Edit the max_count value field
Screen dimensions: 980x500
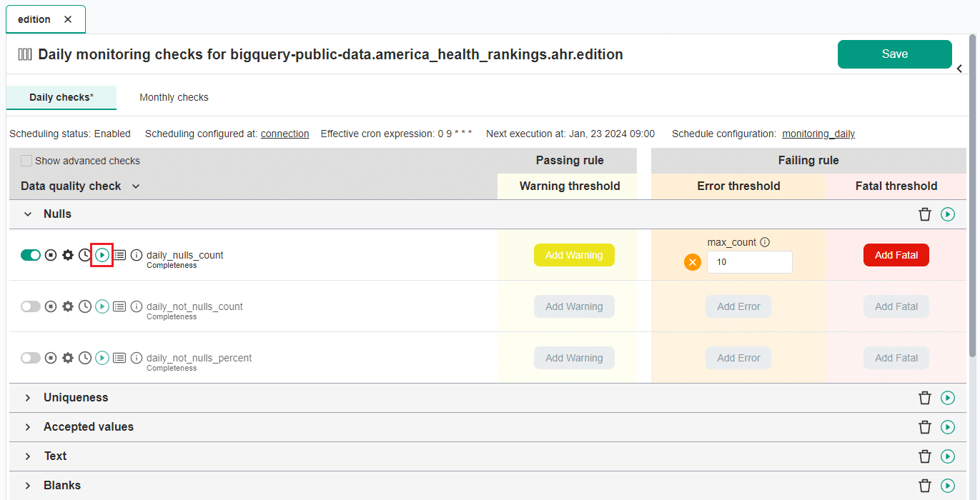point(749,262)
